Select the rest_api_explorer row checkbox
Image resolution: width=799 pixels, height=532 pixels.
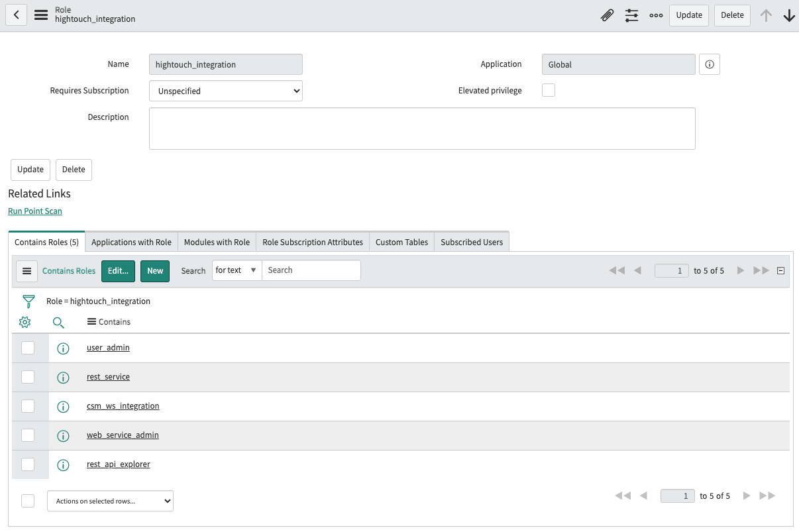tap(28, 464)
